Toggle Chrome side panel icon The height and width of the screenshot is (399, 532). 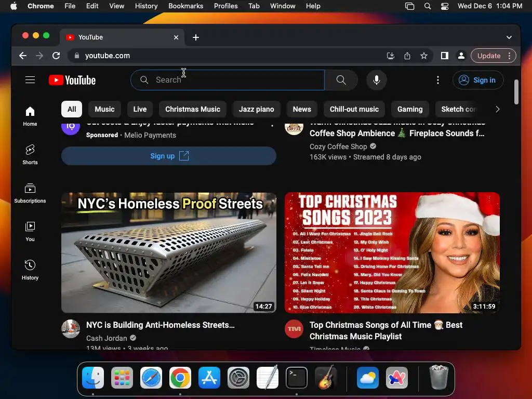pyautogui.click(x=445, y=56)
